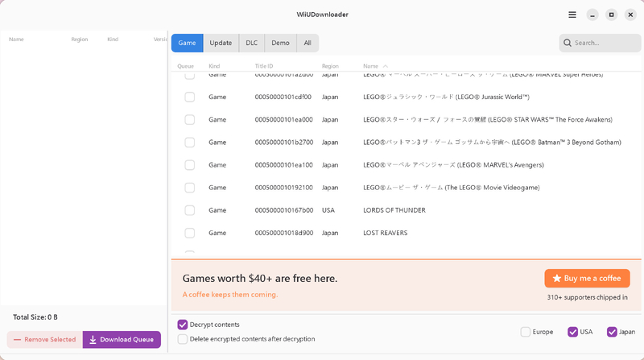Sort by Title ID column header

[x=264, y=66]
